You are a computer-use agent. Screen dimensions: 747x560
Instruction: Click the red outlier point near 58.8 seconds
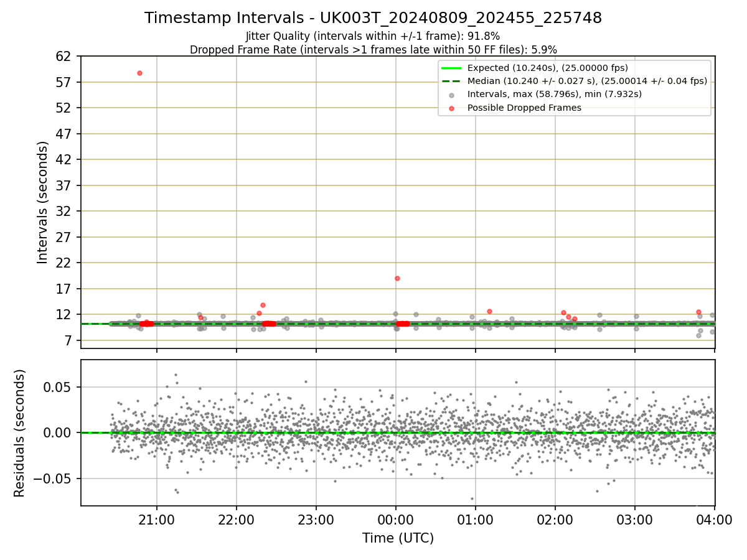pos(139,73)
